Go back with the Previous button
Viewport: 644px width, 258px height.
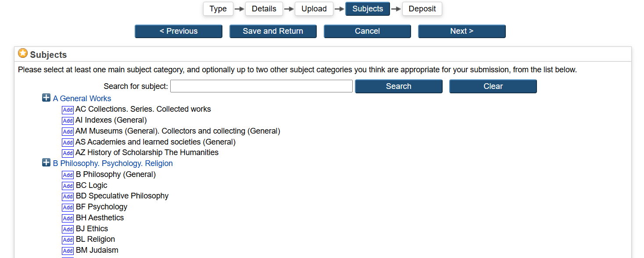tap(179, 31)
